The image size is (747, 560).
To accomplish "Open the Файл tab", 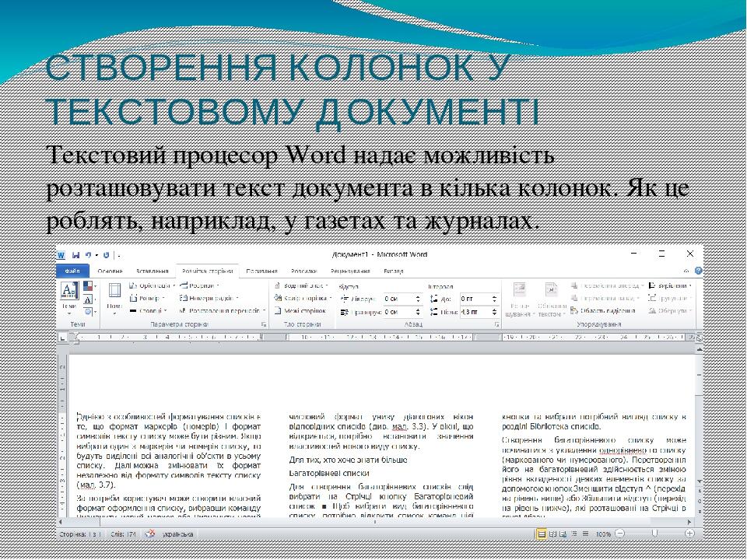I will tap(73, 271).
